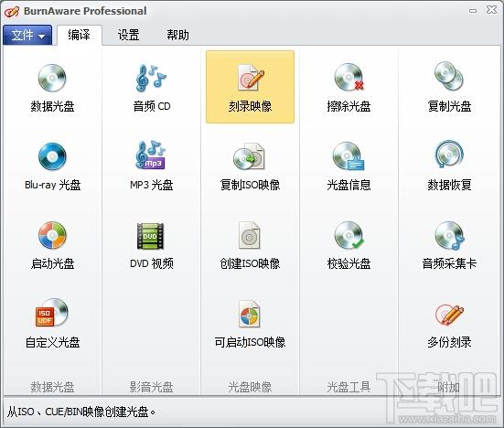
Task: Launch 校验光盘 verify disc tool
Action: pos(349,245)
